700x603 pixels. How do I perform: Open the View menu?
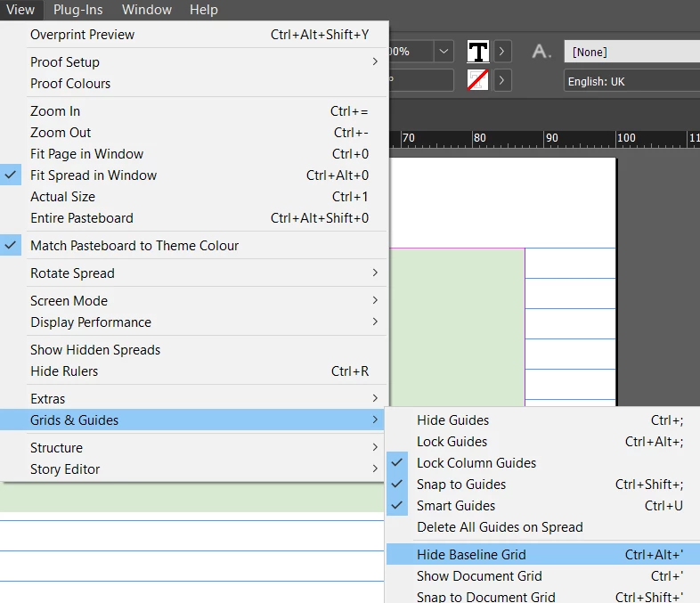point(20,10)
